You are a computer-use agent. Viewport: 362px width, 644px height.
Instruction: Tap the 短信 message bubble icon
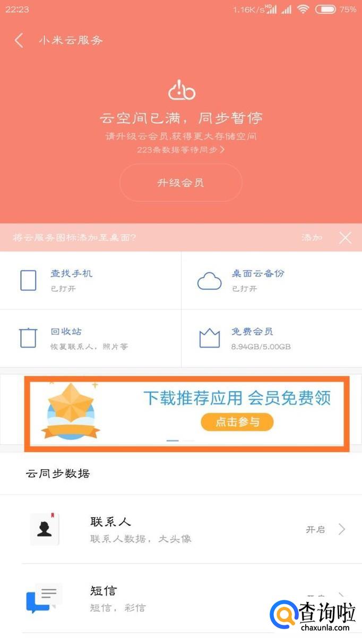pos(45,598)
